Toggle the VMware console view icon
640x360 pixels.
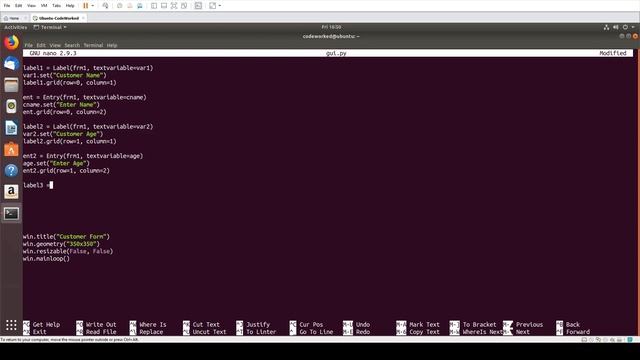click(x=198, y=6)
